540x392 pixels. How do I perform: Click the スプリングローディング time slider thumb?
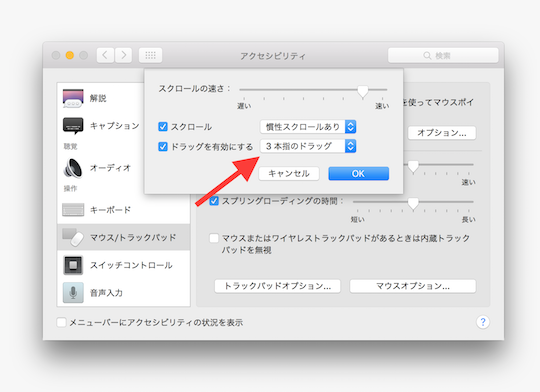click(413, 203)
